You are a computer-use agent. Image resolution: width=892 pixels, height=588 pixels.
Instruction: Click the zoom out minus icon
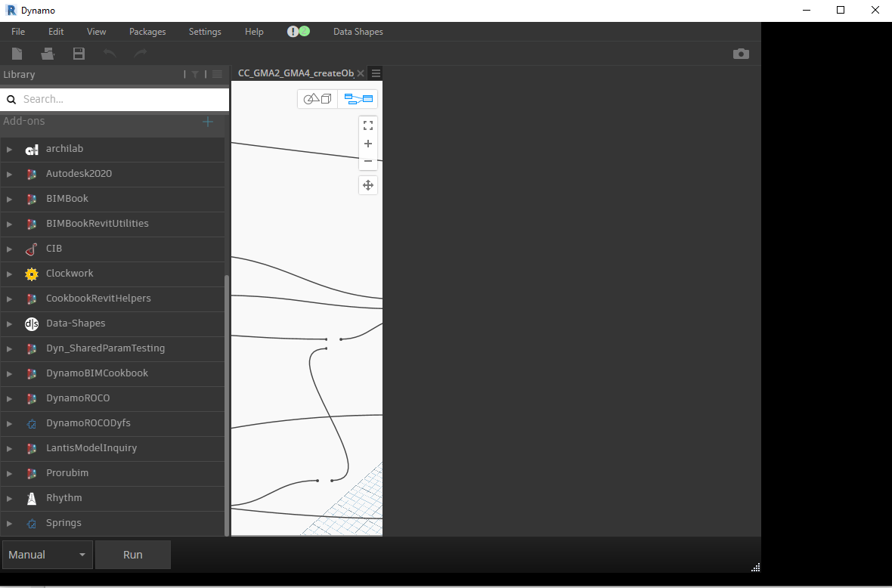point(368,161)
